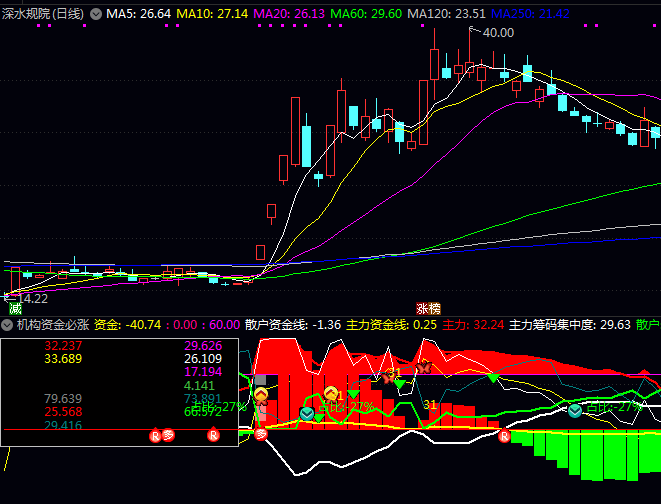661x504 pixels.
Task: Select the MA20: 26.13 indicator label
Action: pyautogui.click(x=289, y=14)
